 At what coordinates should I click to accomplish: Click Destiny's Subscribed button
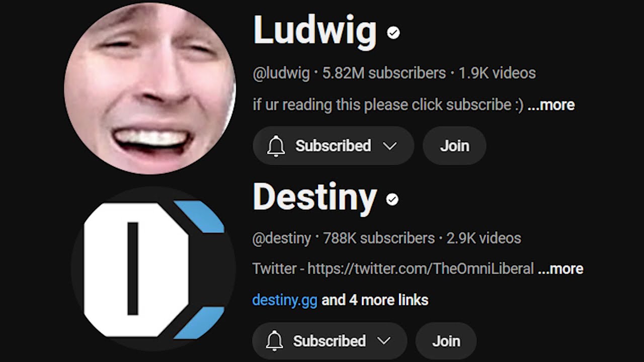[x=330, y=341]
